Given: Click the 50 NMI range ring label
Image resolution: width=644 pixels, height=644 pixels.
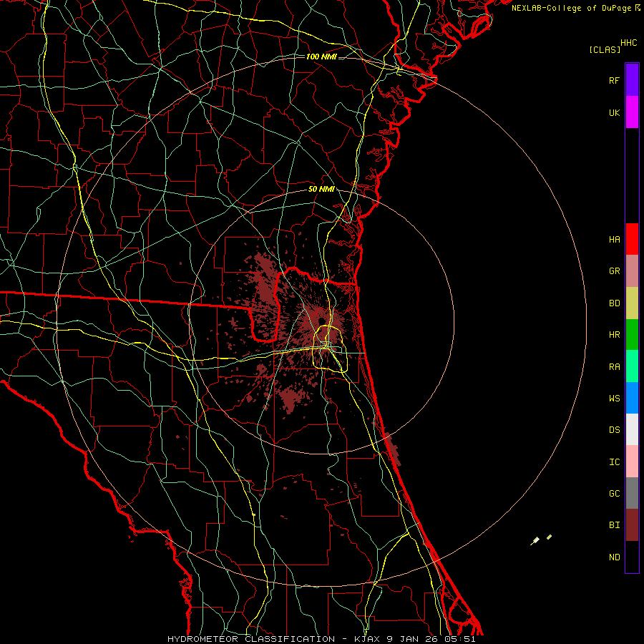Looking at the screenshot, I should [321, 190].
